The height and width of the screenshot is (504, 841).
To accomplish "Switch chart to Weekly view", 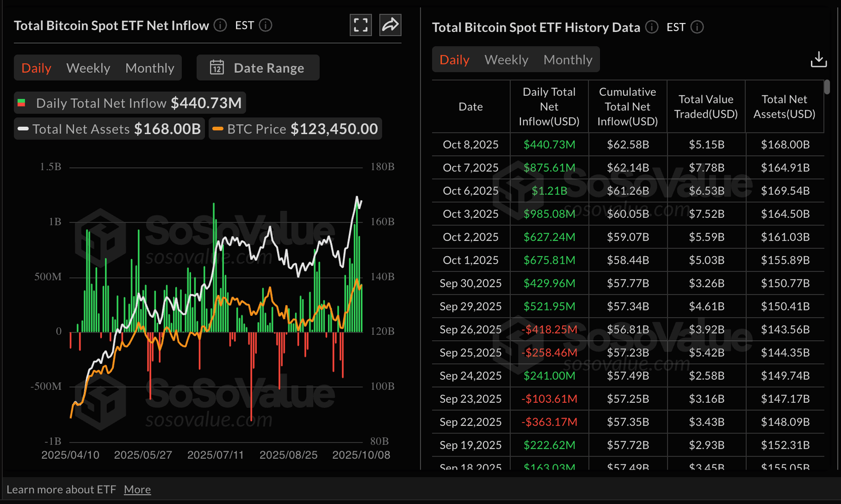I will point(88,68).
